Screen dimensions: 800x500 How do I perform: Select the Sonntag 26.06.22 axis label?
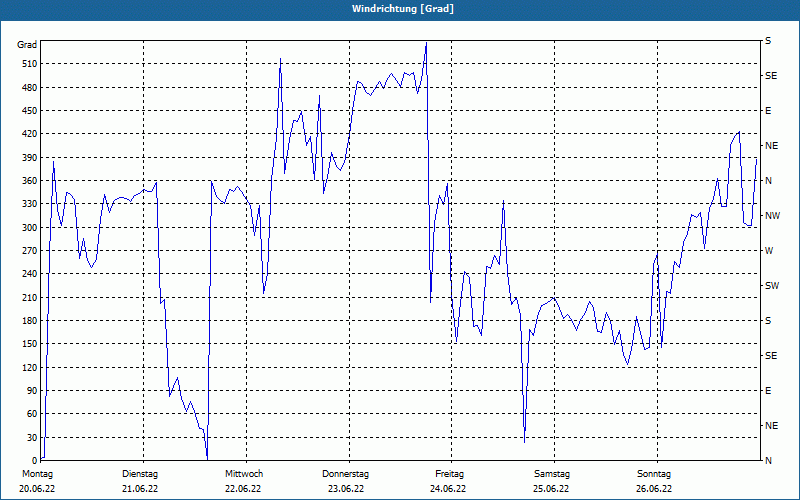[x=654, y=481]
